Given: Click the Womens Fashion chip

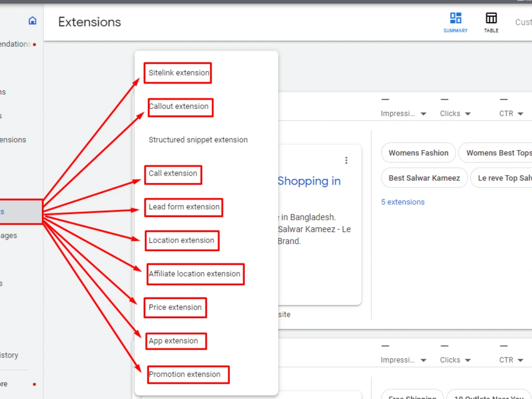Looking at the screenshot, I should [x=418, y=153].
